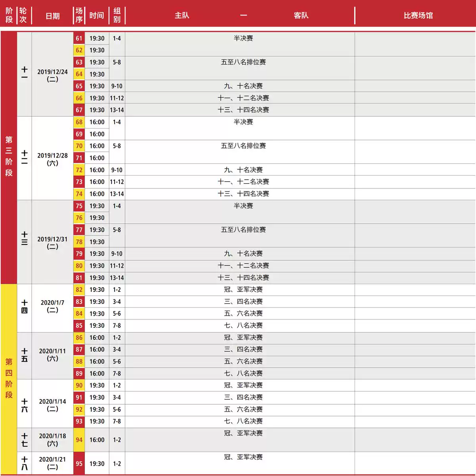Click the 主队 column header
Screen dimensions: 476x476
182,15
